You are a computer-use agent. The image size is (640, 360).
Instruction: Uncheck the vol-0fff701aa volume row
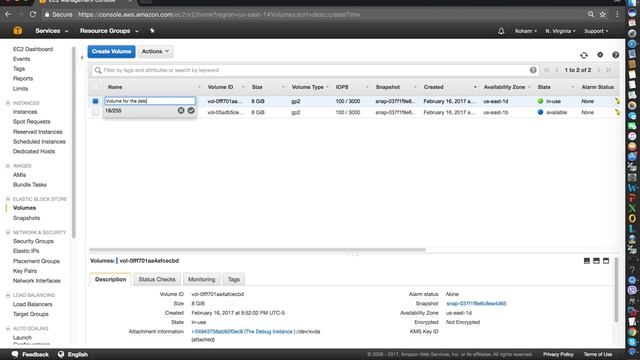coord(96,101)
